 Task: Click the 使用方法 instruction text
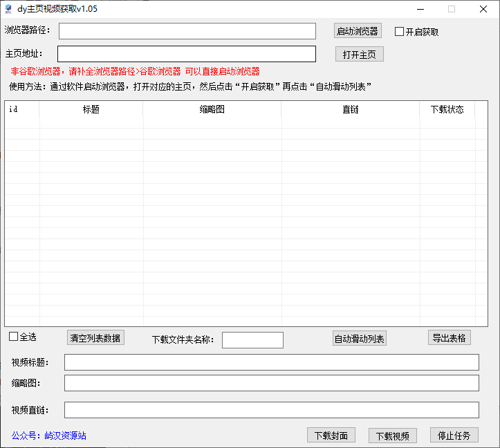[x=190, y=86]
